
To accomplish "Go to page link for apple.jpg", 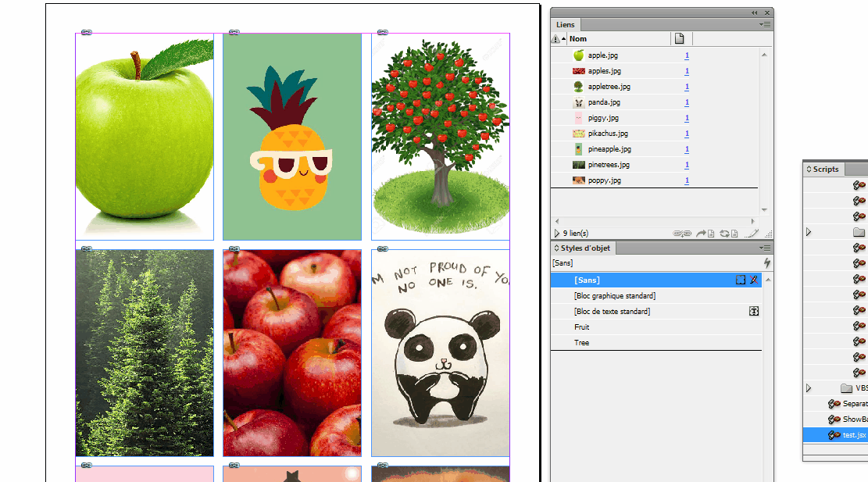I will [x=687, y=55].
